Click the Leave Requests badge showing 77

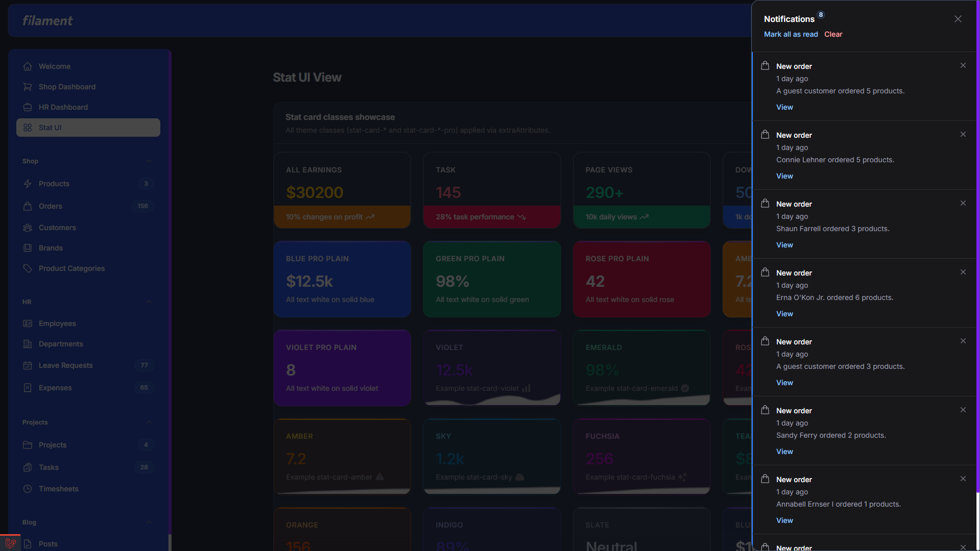coord(144,365)
